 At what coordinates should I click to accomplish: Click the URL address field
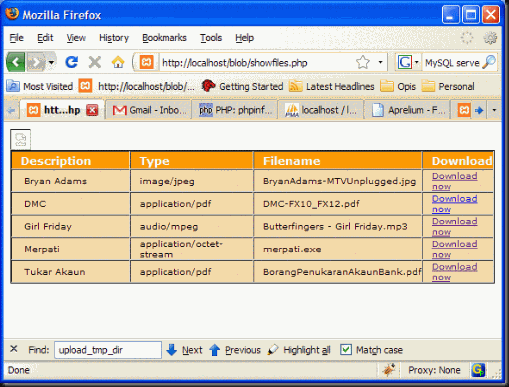click(x=257, y=63)
